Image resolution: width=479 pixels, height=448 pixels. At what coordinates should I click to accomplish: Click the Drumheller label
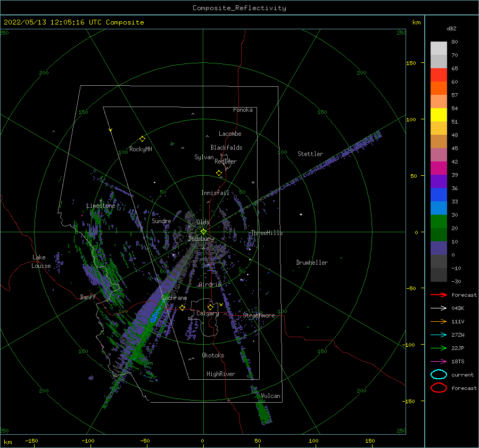click(x=312, y=263)
